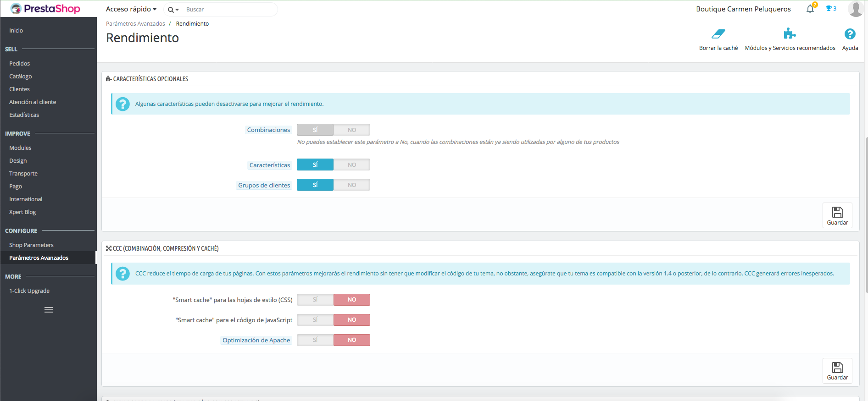Open Módulos y Servicios recomendados puzzle icon
The height and width of the screenshot is (401, 868).
(x=790, y=34)
